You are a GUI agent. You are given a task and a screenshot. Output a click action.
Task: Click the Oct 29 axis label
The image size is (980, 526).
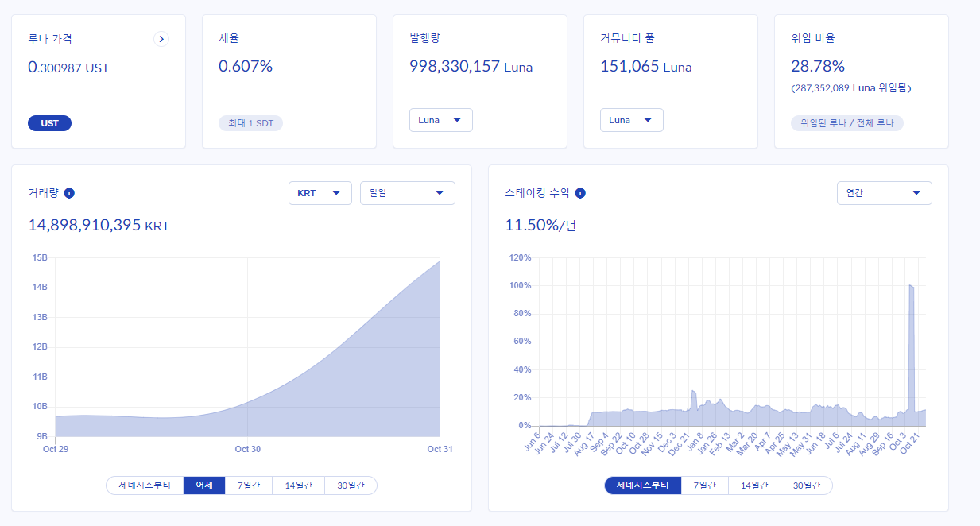(56, 449)
